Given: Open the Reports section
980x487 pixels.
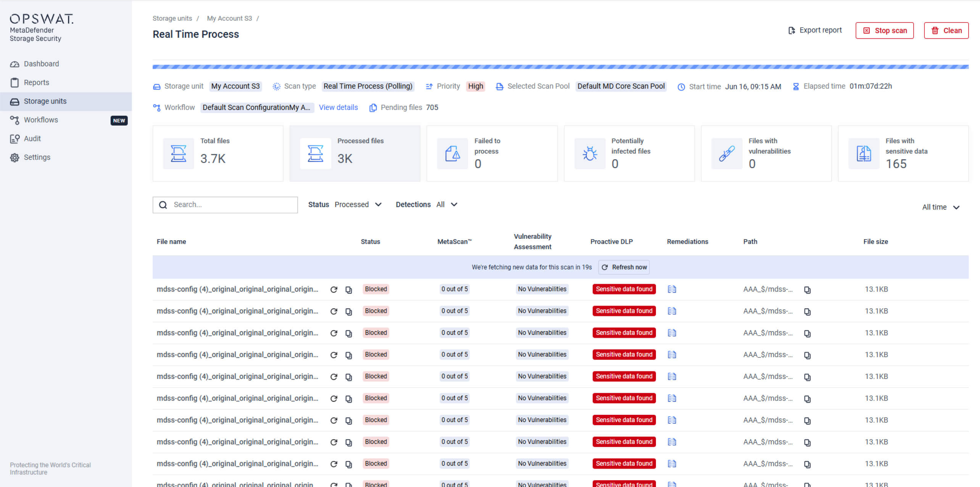Looking at the screenshot, I should [36, 82].
